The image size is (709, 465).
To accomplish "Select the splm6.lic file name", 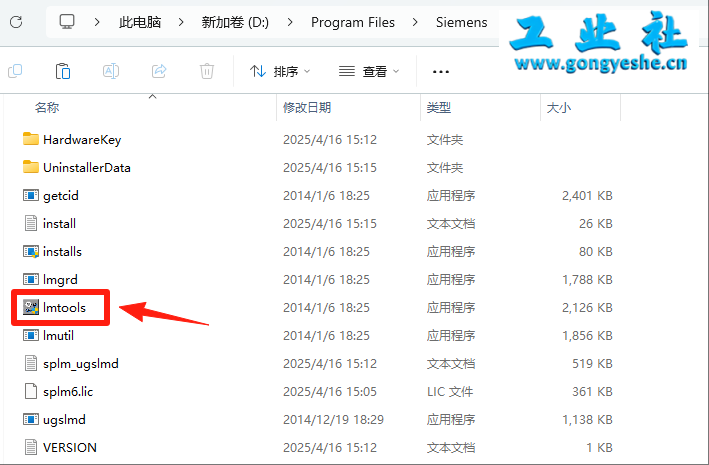I will coord(68,392).
